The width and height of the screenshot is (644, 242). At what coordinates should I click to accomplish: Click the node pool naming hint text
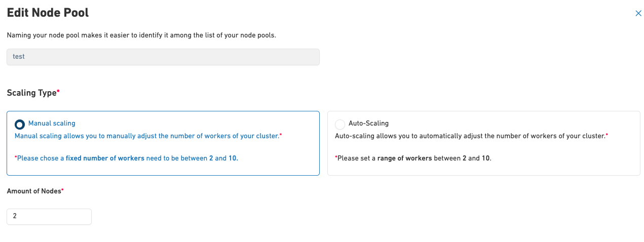141,35
